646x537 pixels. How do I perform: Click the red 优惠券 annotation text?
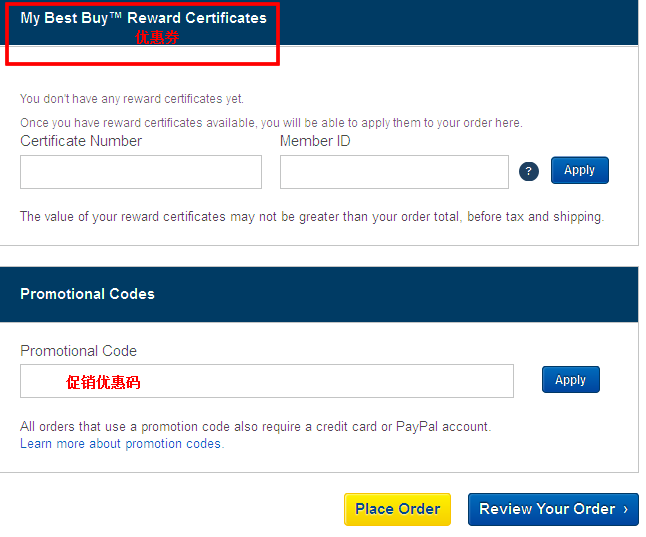click(x=157, y=37)
